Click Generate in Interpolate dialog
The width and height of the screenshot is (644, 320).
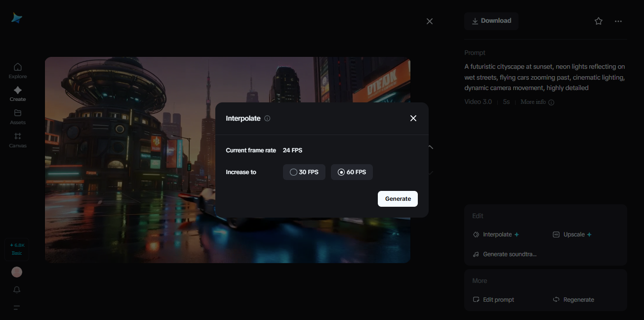(x=398, y=199)
